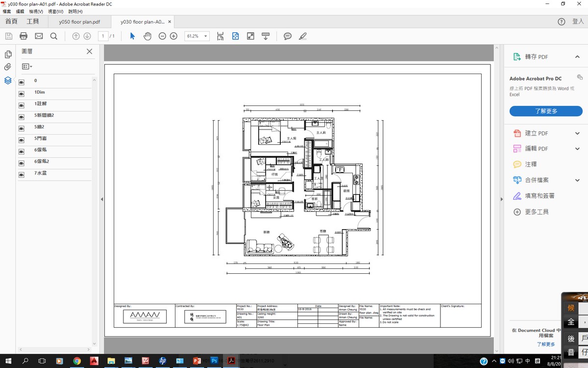Hide the 1Dim layer
The width and height of the screenshot is (588, 368).
tap(22, 94)
